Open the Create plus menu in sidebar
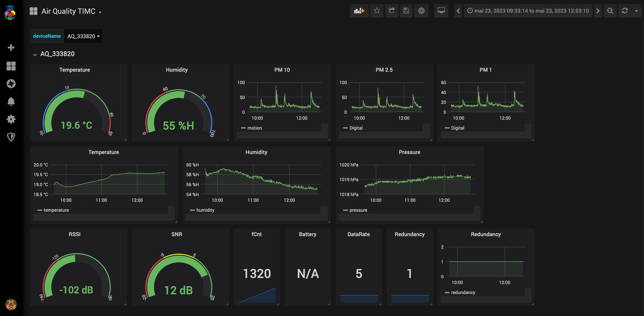644x316 pixels. 11,48
